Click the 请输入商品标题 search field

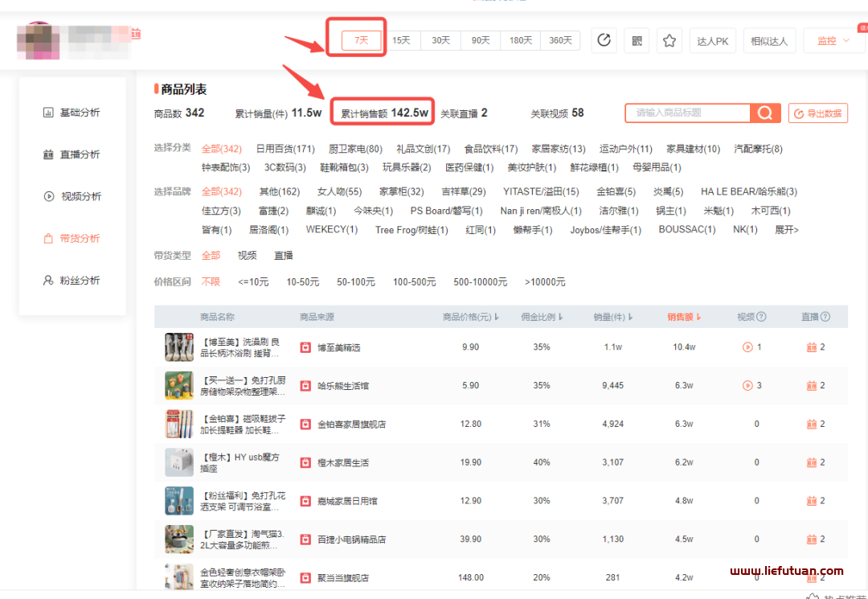(688, 113)
